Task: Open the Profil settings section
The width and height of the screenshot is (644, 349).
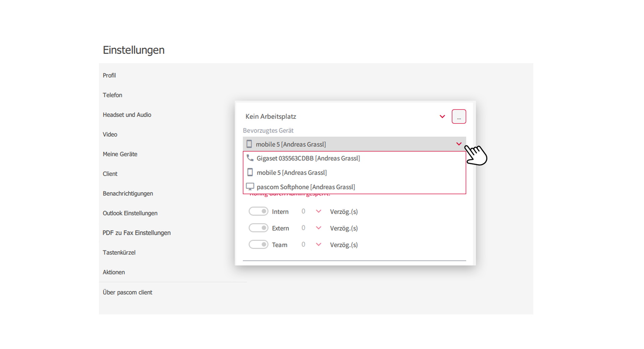Action: (109, 76)
